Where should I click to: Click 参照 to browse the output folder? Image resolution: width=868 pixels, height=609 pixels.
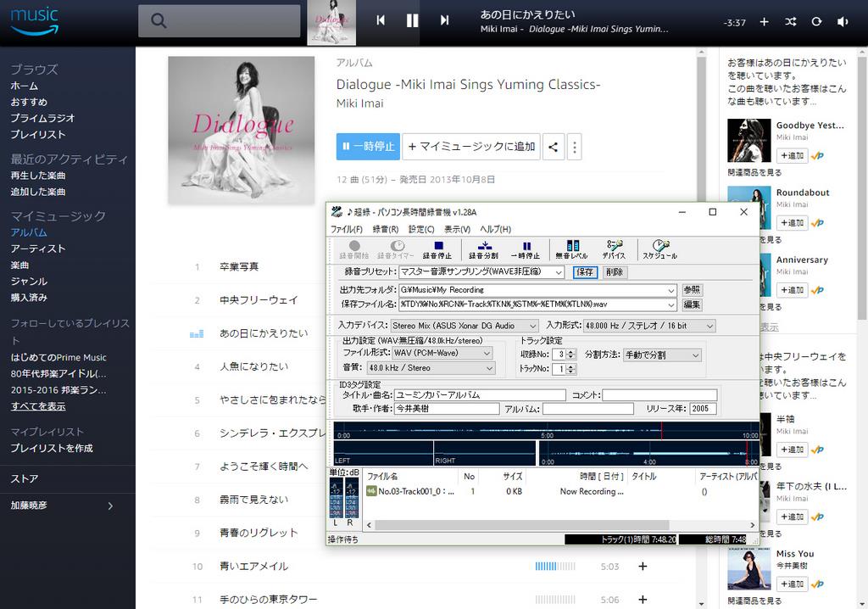(x=692, y=290)
